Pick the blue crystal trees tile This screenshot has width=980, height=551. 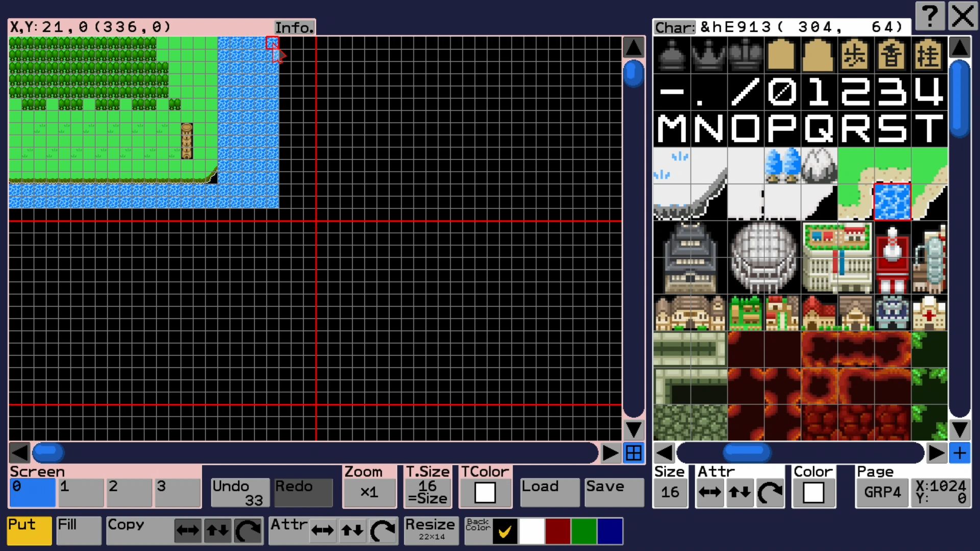coord(783,165)
